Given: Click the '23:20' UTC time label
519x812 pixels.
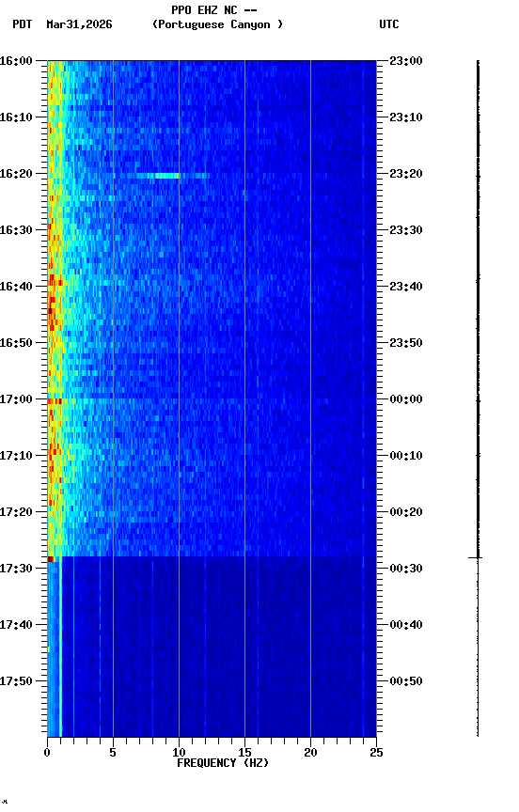Looking at the screenshot, I should (406, 174).
